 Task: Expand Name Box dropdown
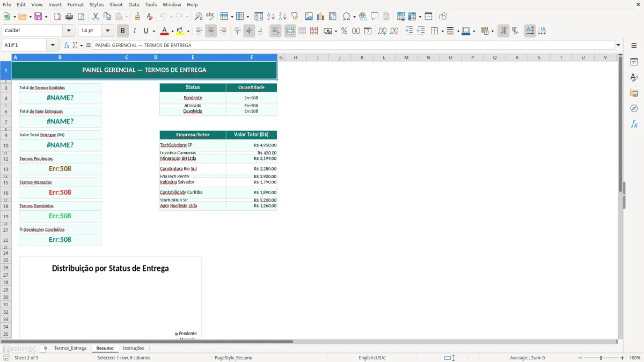tap(53, 46)
